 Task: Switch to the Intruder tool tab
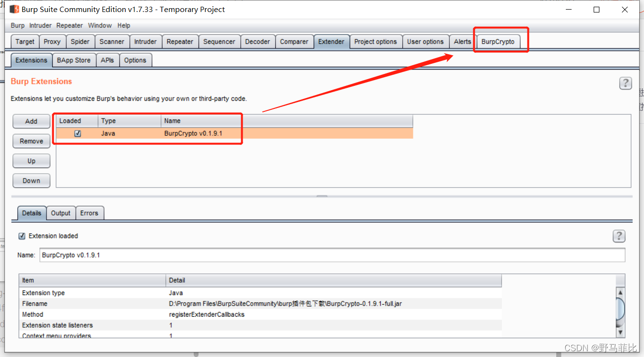coord(145,42)
